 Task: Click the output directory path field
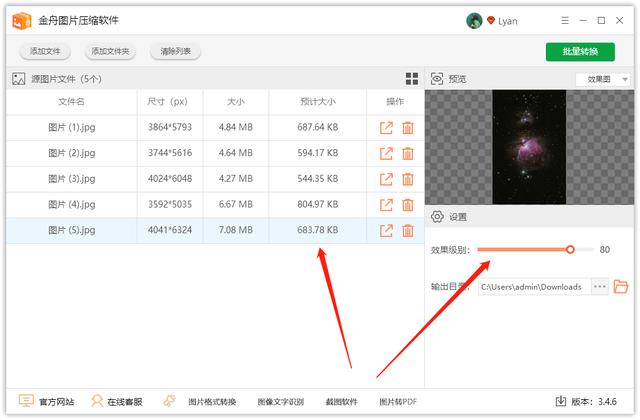pos(534,287)
